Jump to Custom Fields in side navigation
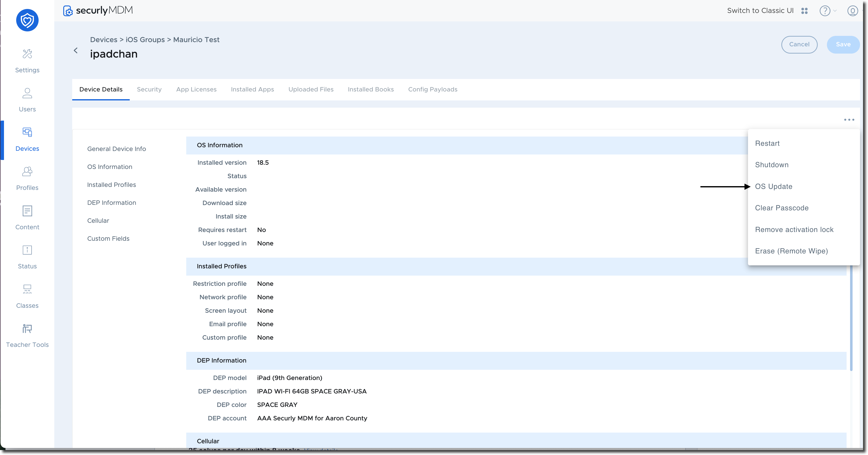 (108, 239)
